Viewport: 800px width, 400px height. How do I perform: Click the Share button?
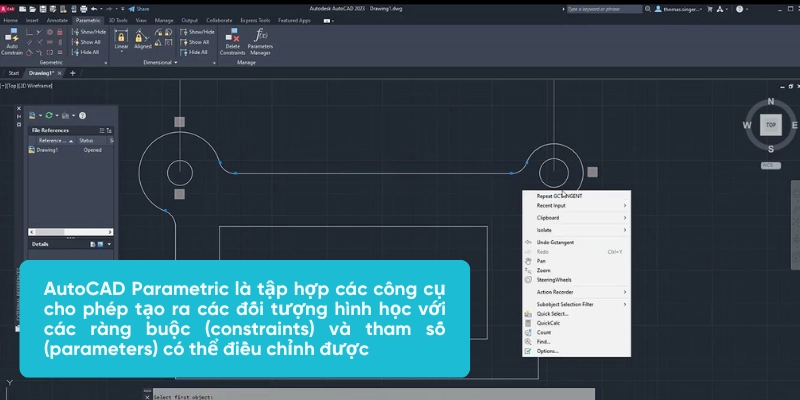pyautogui.click(x=139, y=9)
